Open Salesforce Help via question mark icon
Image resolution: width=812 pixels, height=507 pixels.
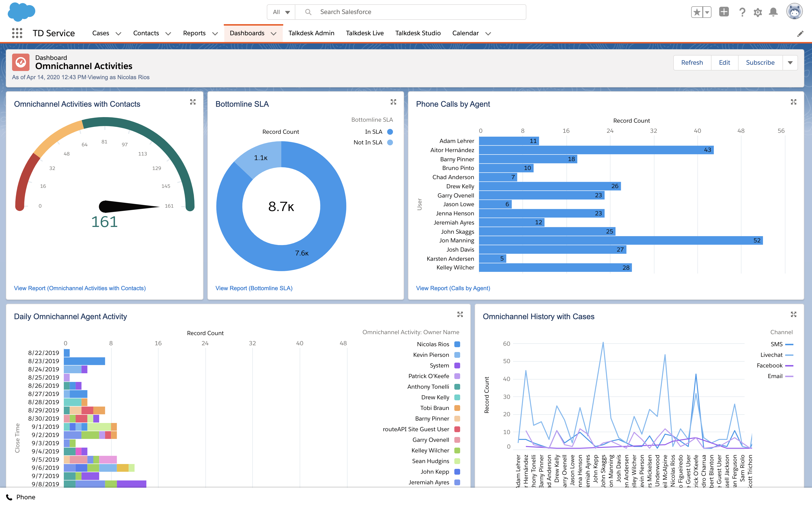[x=742, y=12]
